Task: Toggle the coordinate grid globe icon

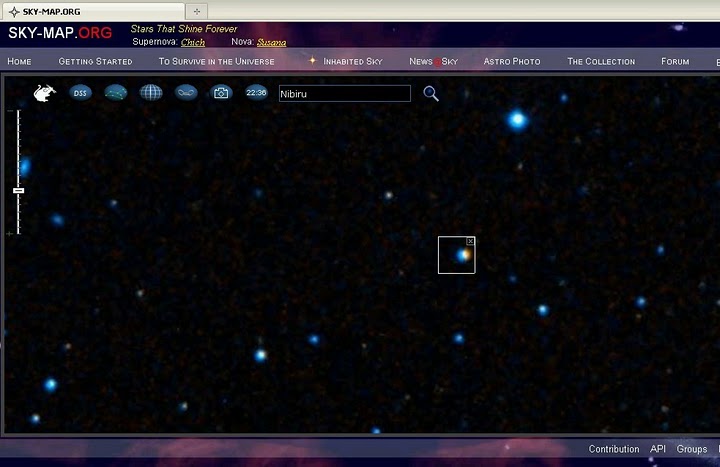Action: [x=151, y=93]
